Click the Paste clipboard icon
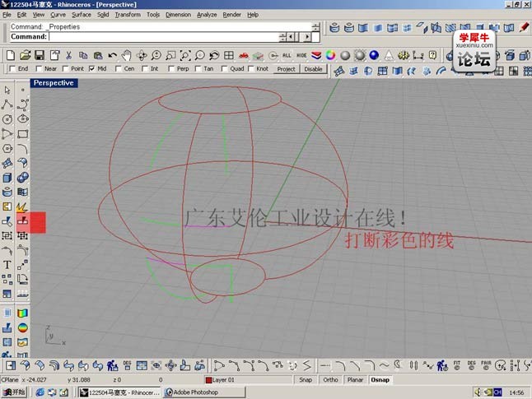Image resolution: width=532 pixels, height=399 pixels. click(x=98, y=55)
